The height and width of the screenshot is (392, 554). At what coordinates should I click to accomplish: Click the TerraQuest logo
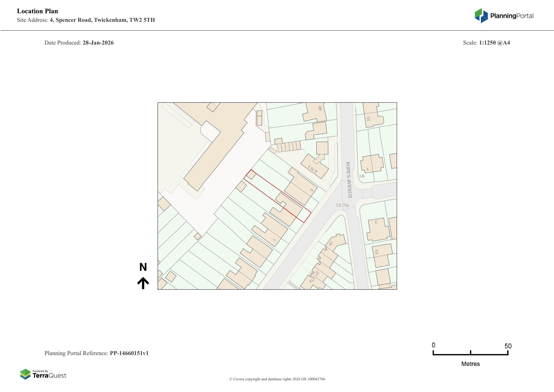[43, 374]
